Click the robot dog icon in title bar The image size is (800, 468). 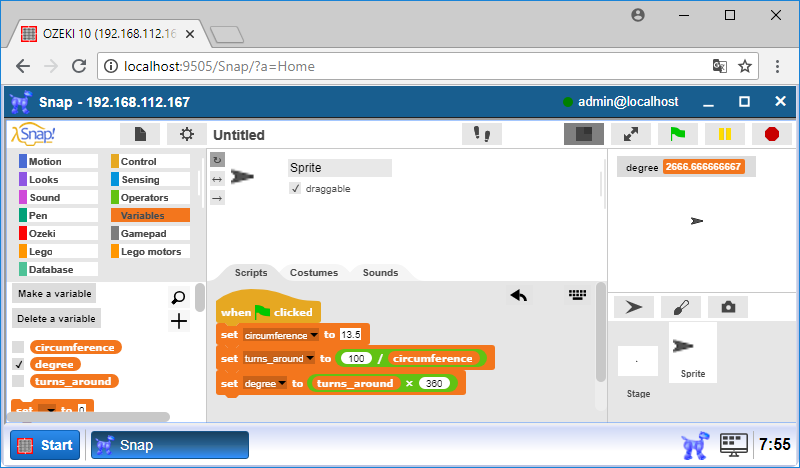(x=21, y=102)
